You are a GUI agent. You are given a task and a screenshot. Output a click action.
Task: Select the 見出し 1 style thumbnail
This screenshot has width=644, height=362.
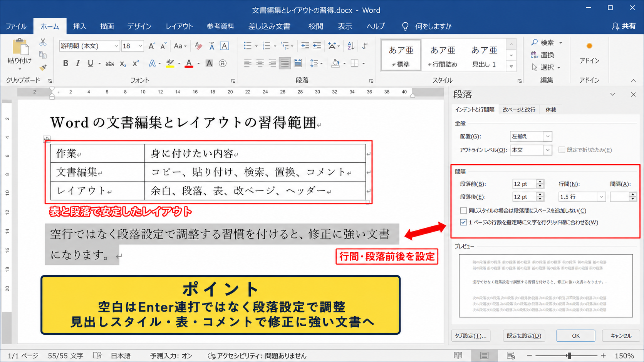[484, 56]
